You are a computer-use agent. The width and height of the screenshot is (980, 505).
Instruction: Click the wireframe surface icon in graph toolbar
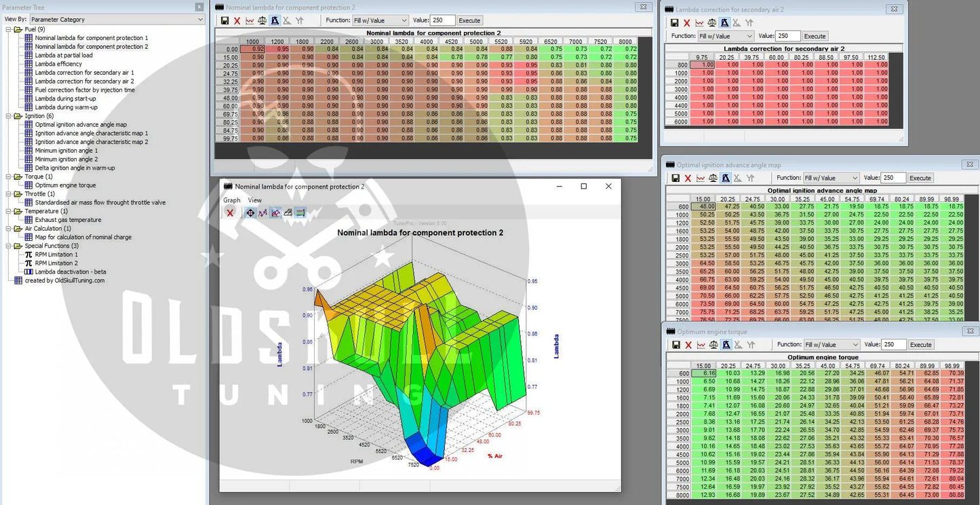(288, 213)
